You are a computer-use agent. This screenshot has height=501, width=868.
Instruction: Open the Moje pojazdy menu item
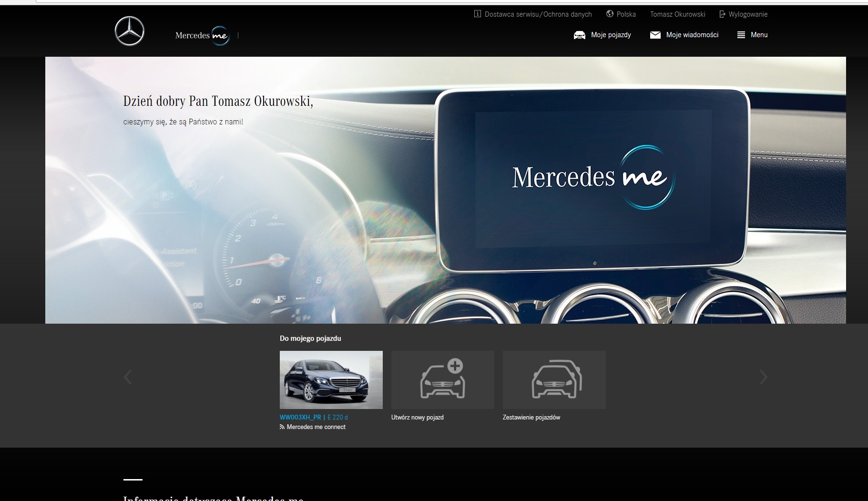point(611,35)
